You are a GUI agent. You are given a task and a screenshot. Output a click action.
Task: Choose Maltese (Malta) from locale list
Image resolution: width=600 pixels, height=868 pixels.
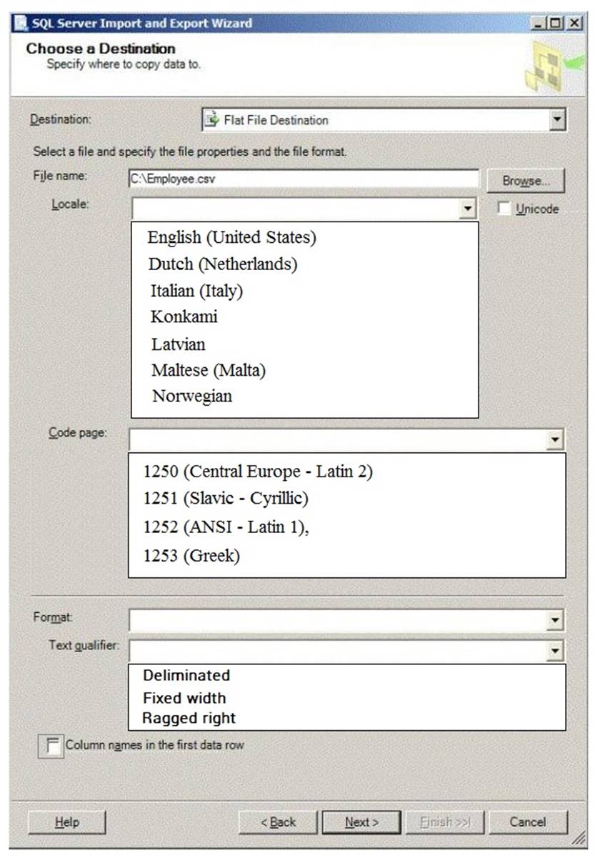tap(209, 370)
